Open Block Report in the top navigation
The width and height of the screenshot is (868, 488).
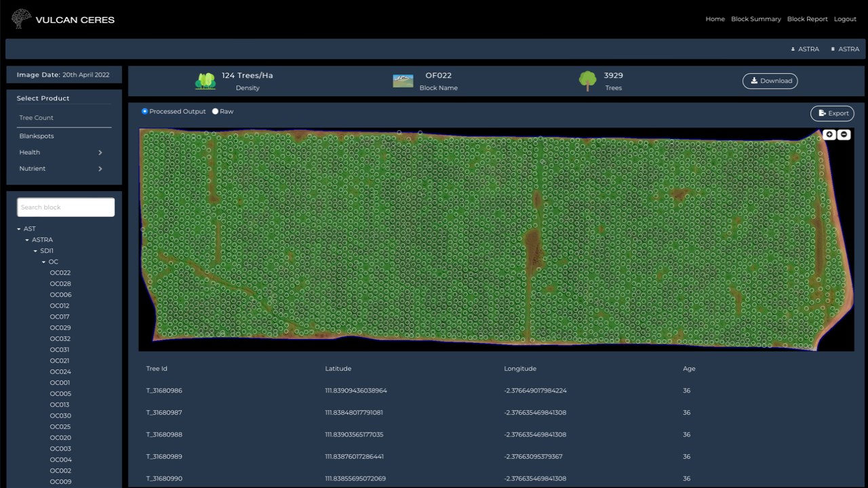click(x=807, y=19)
